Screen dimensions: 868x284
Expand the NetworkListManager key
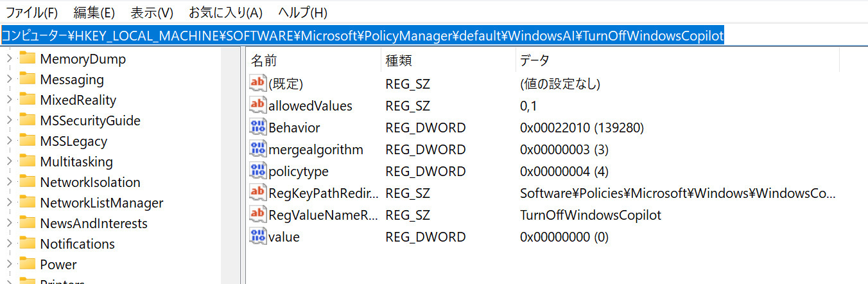[x=9, y=203]
